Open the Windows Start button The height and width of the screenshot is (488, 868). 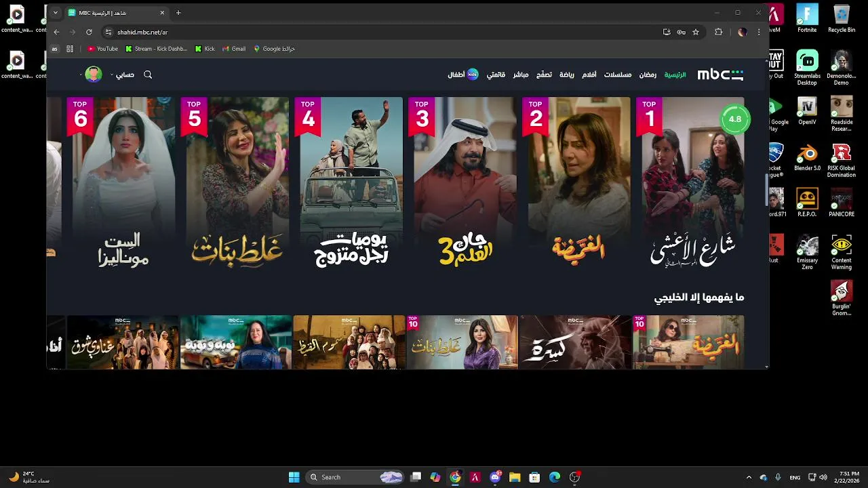[x=294, y=477]
